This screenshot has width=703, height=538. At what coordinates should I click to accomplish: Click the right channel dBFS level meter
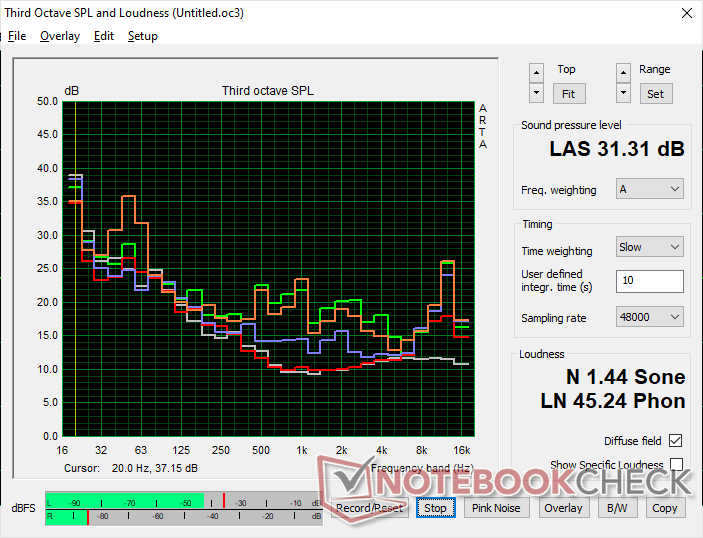[184, 516]
